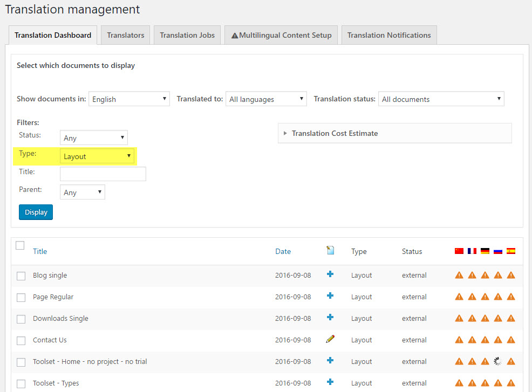Tick the select-all checkbox in table header

click(x=20, y=246)
